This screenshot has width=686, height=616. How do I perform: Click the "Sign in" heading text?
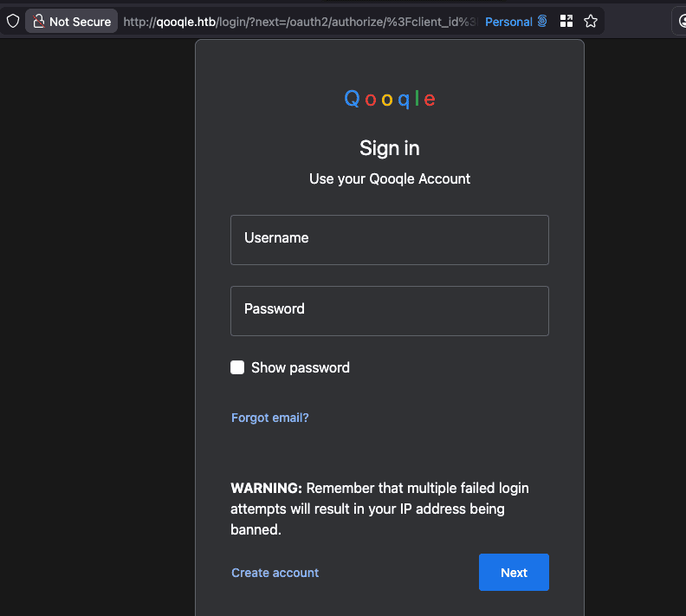pyautogui.click(x=390, y=148)
